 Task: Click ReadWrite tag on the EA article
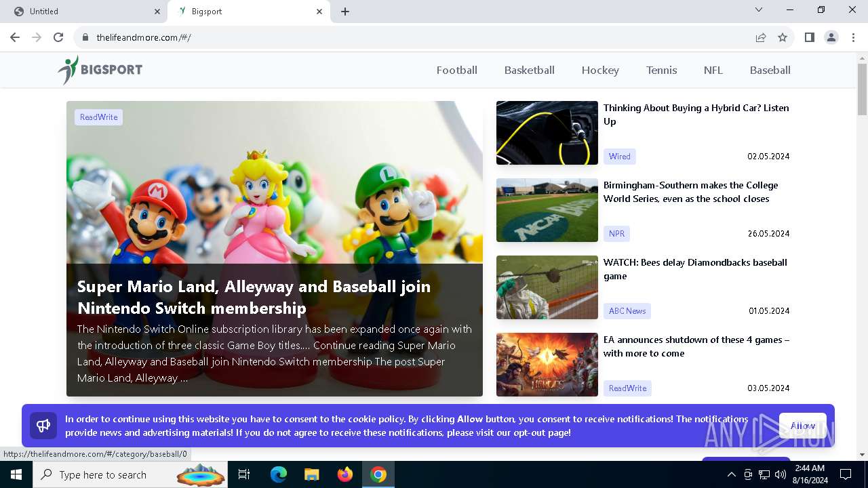coord(627,388)
